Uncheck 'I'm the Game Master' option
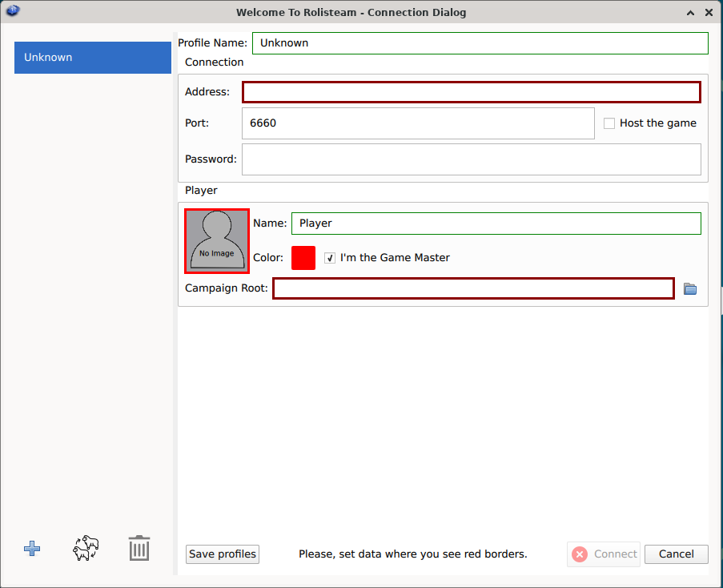Viewport: 723px width, 588px height. click(330, 258)
